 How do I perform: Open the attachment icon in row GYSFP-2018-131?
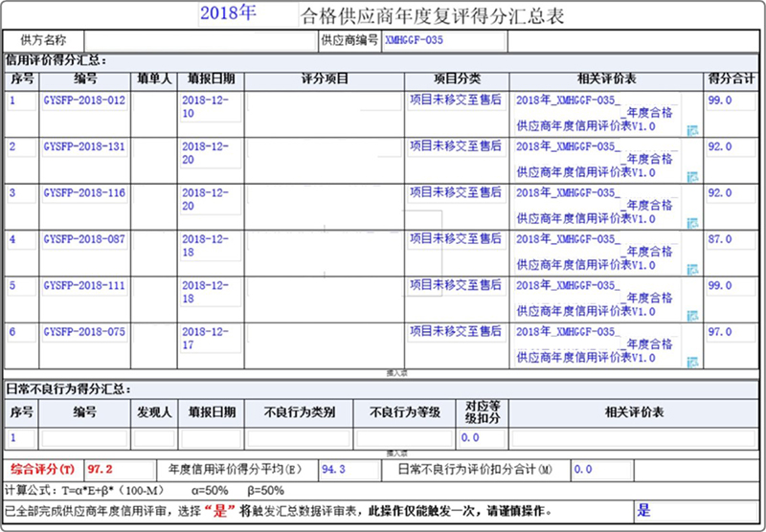point(692,177)
